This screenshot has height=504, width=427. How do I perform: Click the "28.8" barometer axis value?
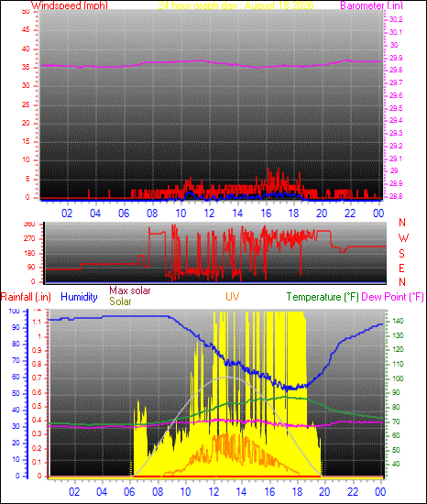[x=396, y=196]
